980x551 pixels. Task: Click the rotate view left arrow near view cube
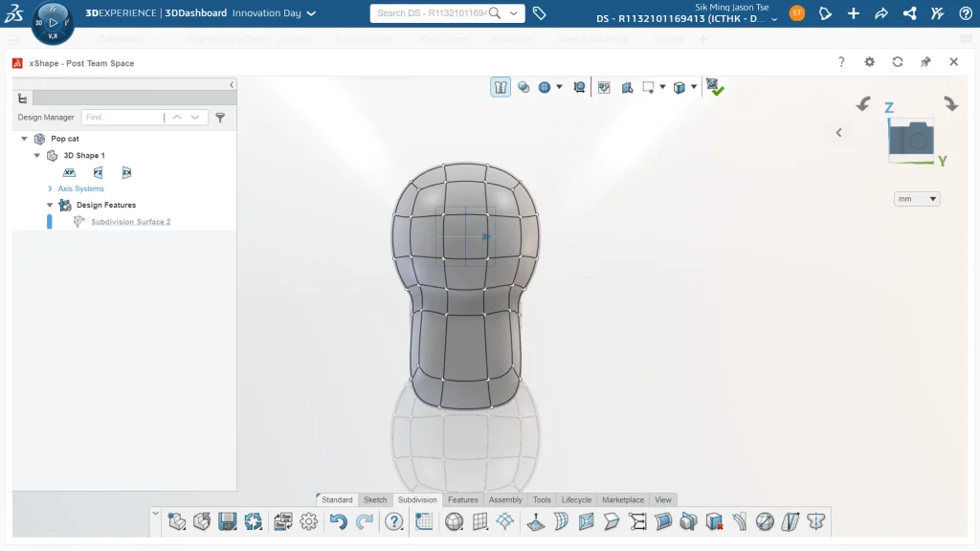coord(863,104)
